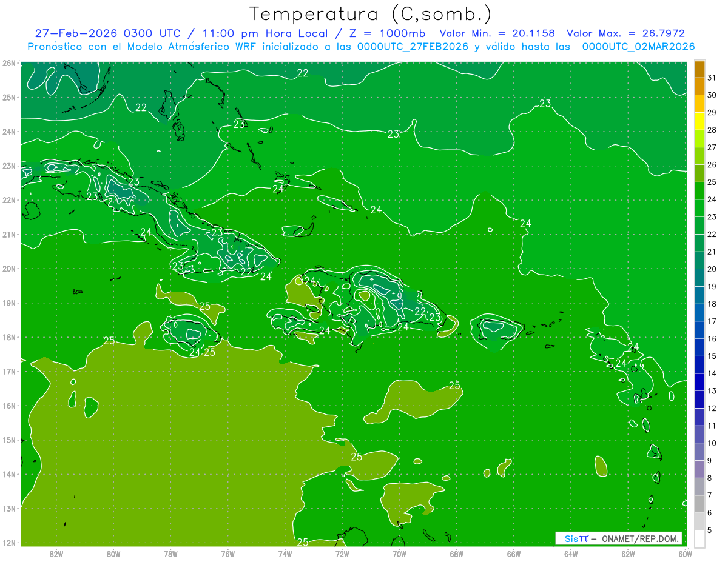Click the color scale label 14

[x=712, y=373]
